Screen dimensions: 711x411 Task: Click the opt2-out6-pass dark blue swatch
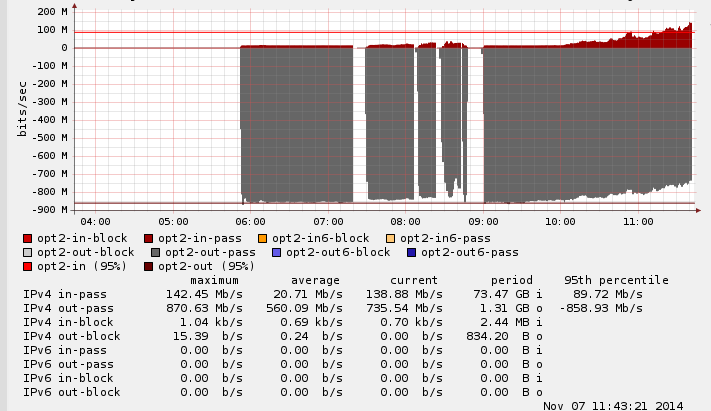tap(411, 253)
